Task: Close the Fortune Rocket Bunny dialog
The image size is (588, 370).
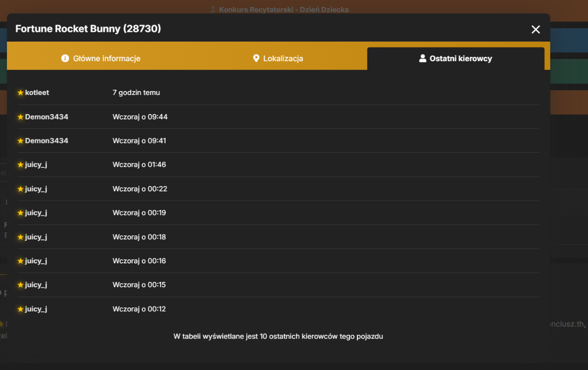Action: (536, 29)
